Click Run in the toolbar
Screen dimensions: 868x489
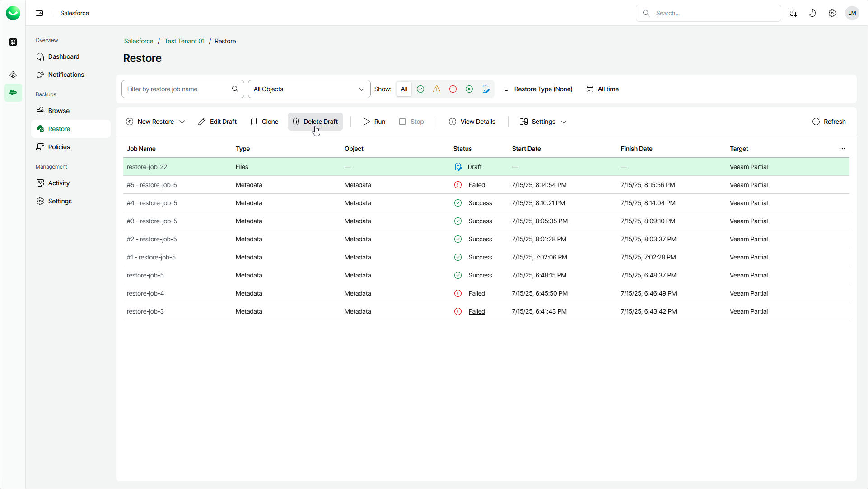[x=374, y=122]
